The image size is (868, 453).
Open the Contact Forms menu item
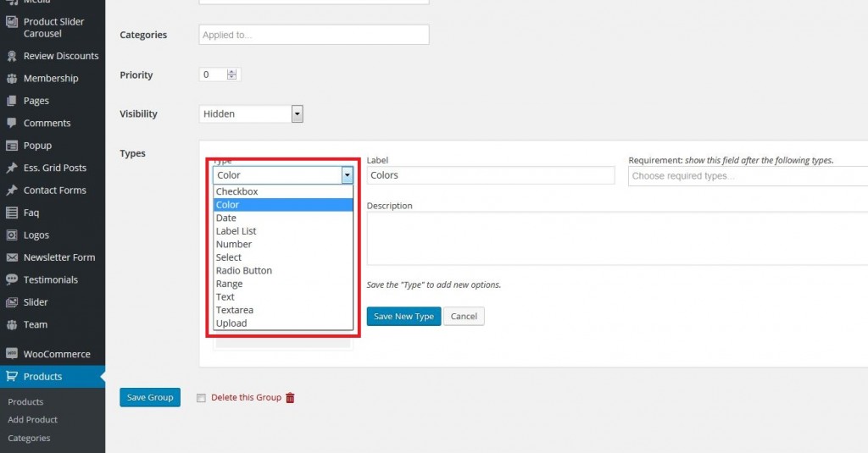click(x=53, y=191)
